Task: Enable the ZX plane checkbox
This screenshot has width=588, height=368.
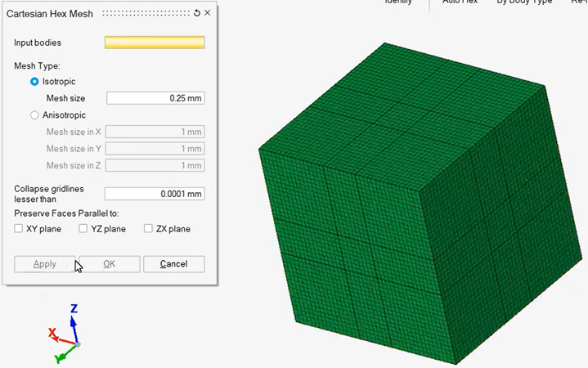Action: pyautogui.click(x=148, y=229)
